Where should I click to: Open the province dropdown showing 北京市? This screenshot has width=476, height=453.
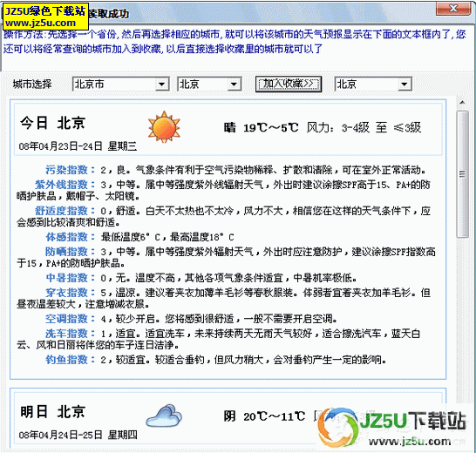(120, 84)
